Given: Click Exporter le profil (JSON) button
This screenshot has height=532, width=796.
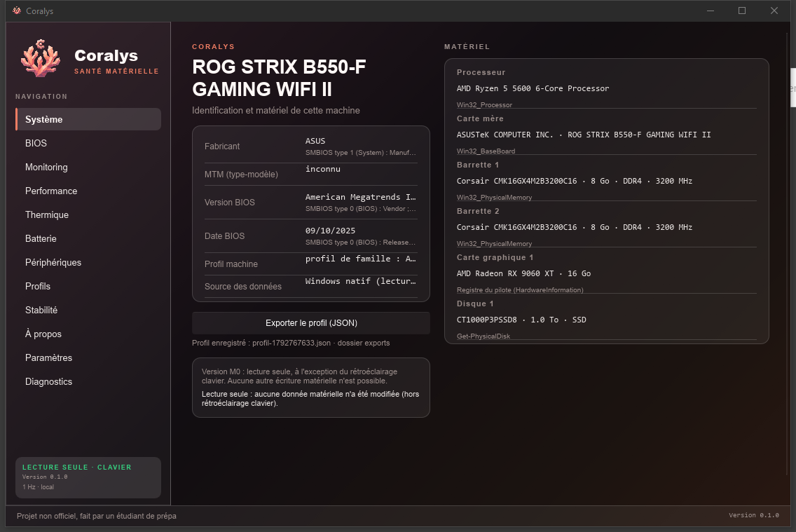Looking at the screenshot, I should pyautogui.click(x=310, y=323).
